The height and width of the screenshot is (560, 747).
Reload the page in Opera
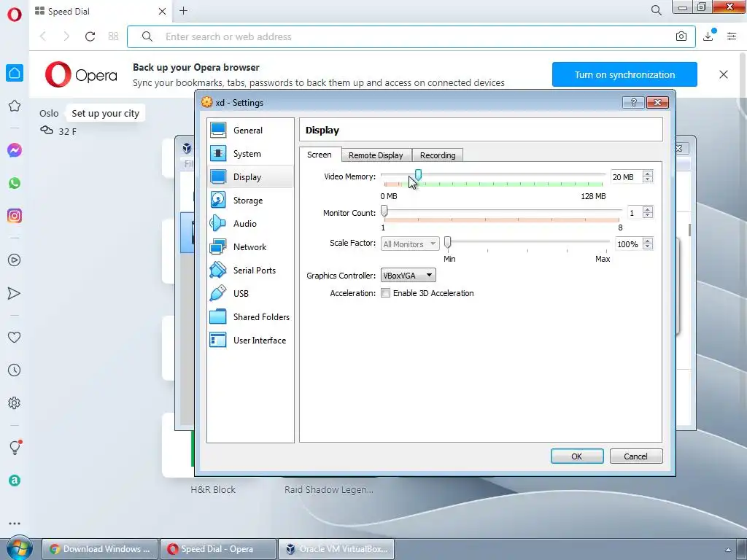[90, 36]
